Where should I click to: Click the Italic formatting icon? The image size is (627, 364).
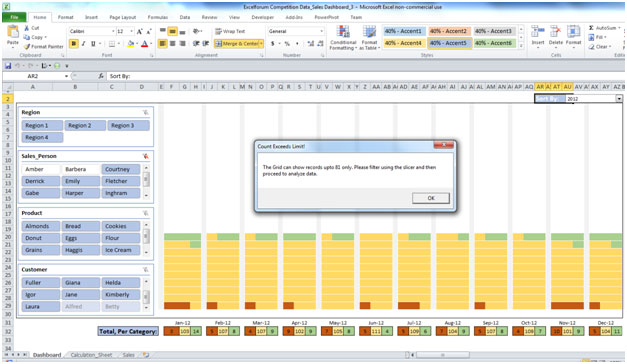point(83,44)
